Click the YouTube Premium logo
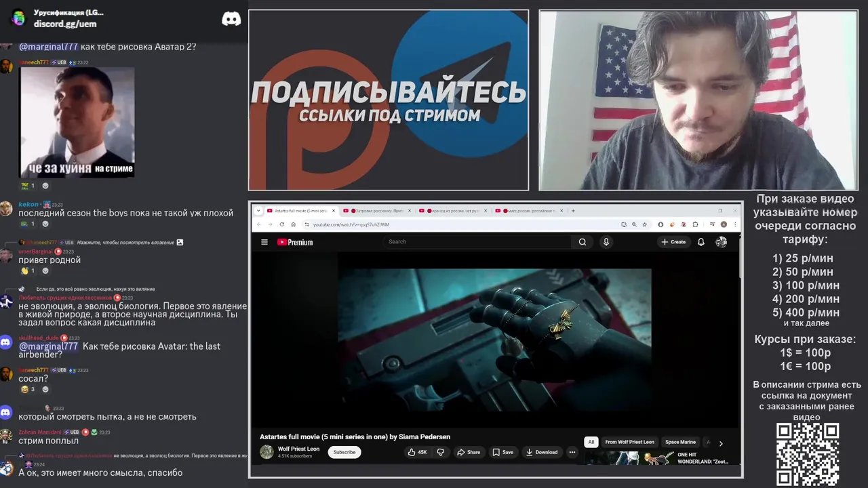The height and width of the screenshot is (488, 868). pos(295,242)
